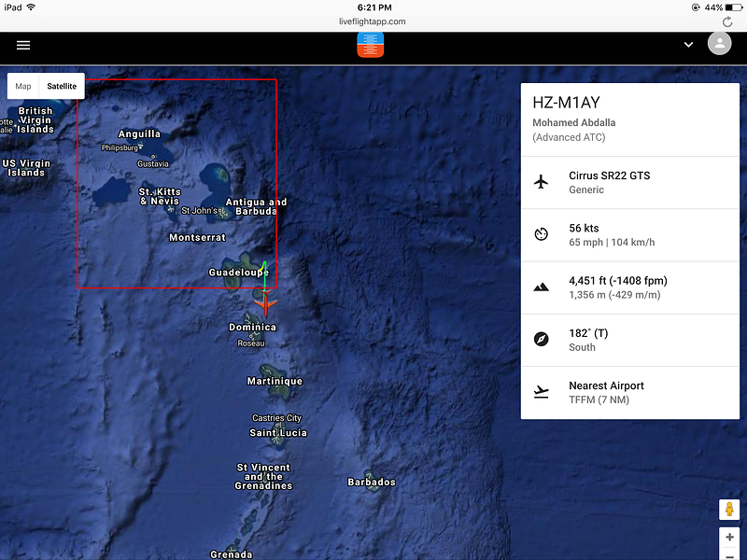The width and height of the screenshot is (747, 560).
Task: Click the Anguilla map label
Action: [x=139, y=133]
